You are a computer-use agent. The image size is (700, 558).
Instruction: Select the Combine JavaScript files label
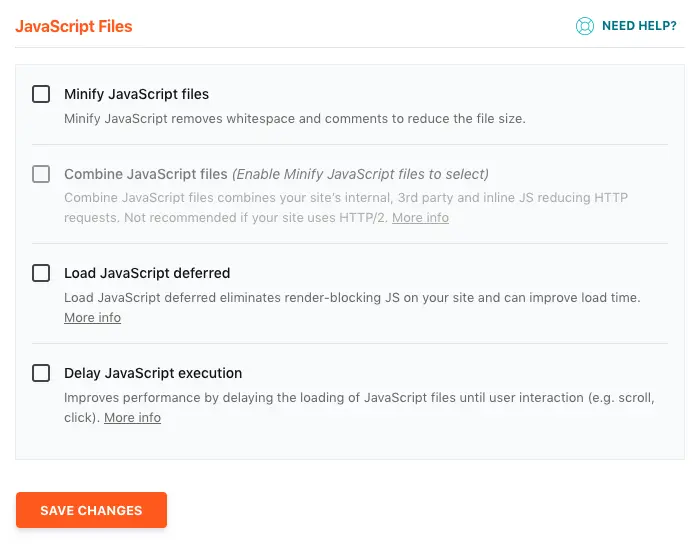tap(146, 174)
